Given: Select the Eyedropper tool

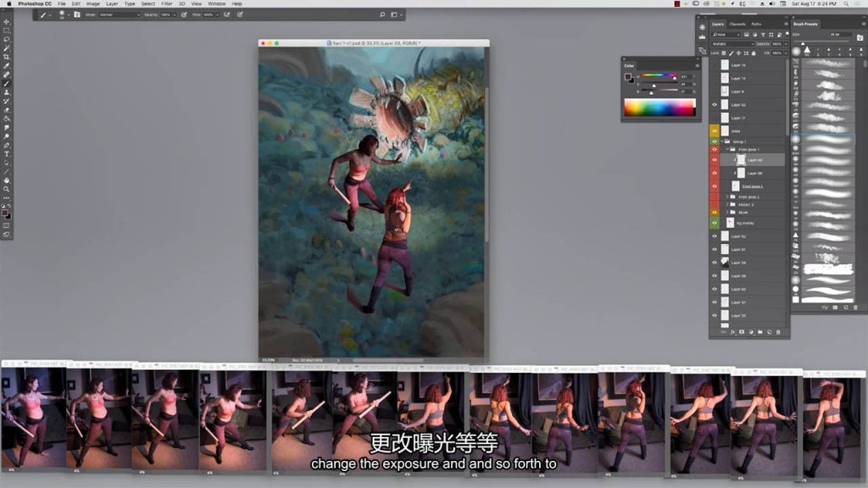Looking at the screenshot, I should pyautogui.click(x=7, y=66).
